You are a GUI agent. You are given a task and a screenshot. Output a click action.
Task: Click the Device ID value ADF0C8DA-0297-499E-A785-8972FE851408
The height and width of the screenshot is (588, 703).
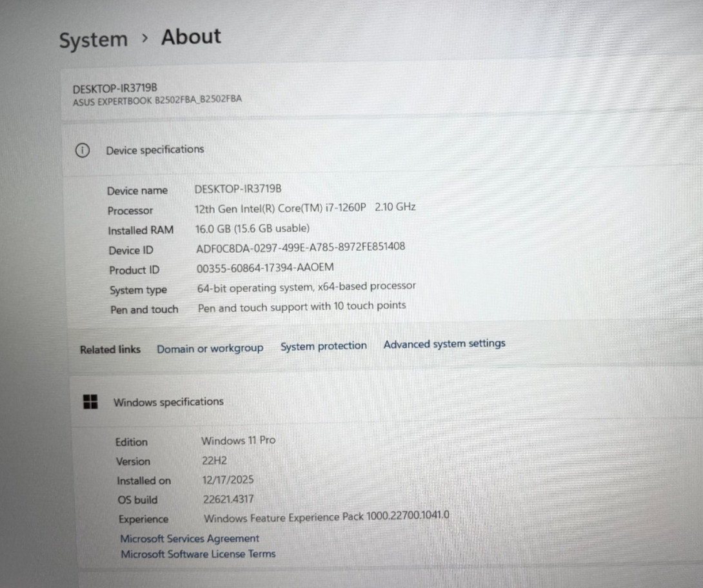pyautogui.click(x=301, y=248)
